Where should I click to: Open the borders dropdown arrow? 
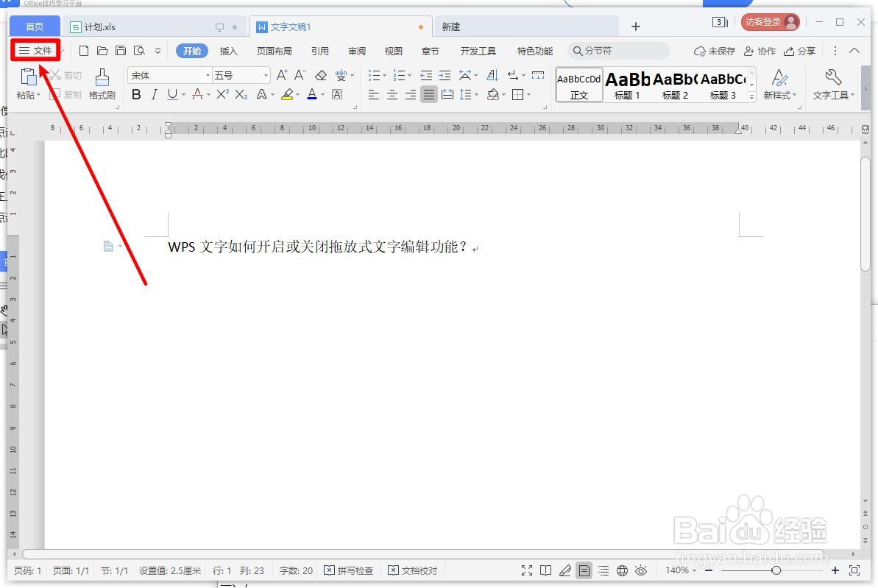coord(528,95)
